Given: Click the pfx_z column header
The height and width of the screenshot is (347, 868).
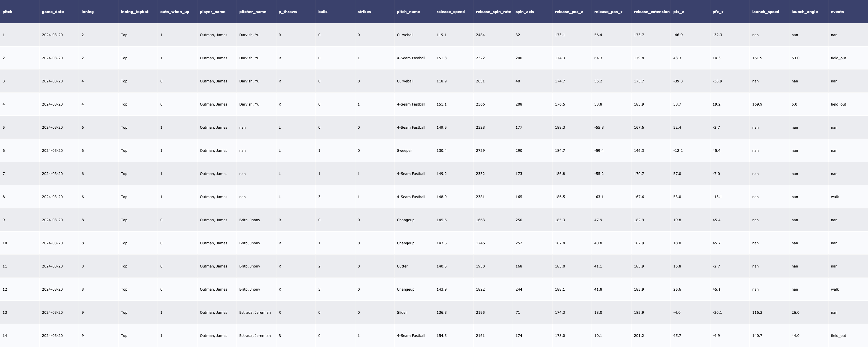Looking at the screenshot, I should coord(678,12).
